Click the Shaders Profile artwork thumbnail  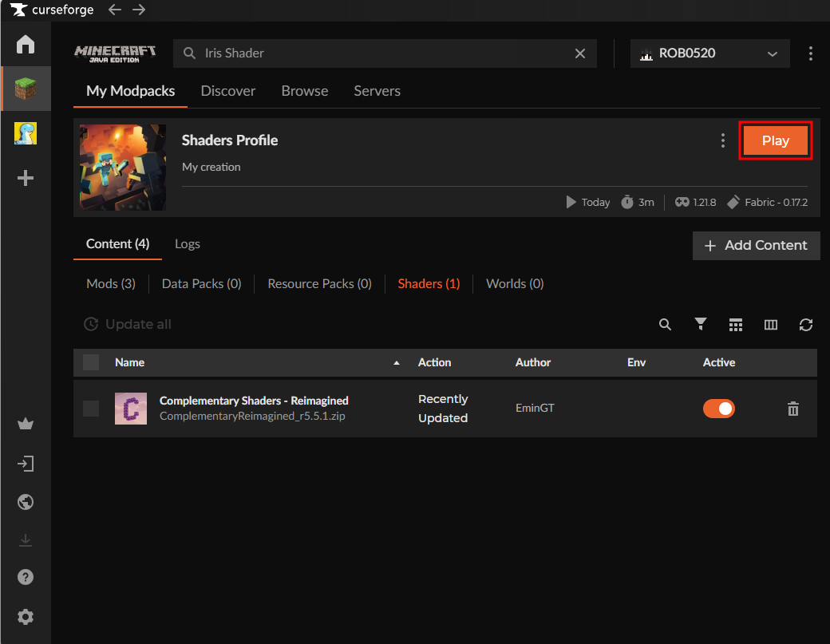coord(123,168)
